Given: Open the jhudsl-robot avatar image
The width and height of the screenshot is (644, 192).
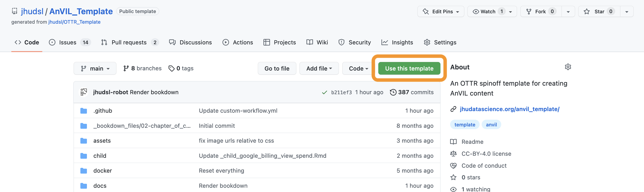Looking at the screenshot, I should click(x=83, y=92).
